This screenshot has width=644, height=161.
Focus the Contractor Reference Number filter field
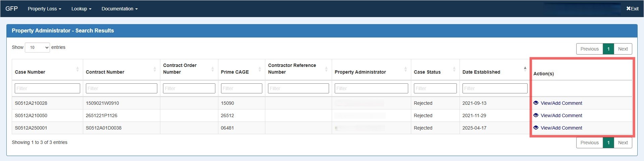click(299, 88)
